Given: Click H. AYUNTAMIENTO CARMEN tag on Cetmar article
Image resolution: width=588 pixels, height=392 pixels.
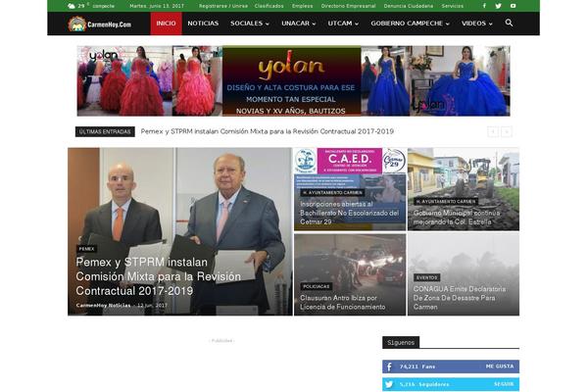Looking at the screenshot, I should [x=332, y=192].
